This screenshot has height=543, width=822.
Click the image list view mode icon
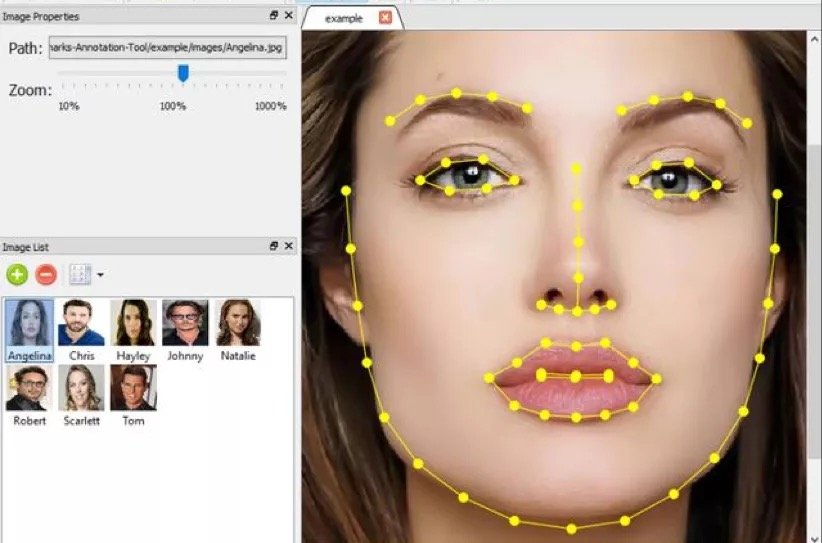point(80,275)
